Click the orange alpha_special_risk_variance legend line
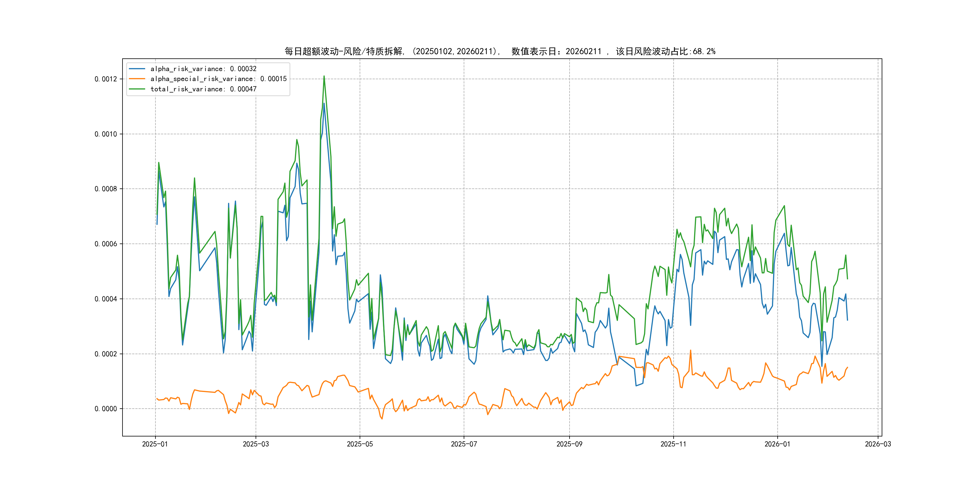The width and height of the screenshot is (980, 490). pos(137,79)
